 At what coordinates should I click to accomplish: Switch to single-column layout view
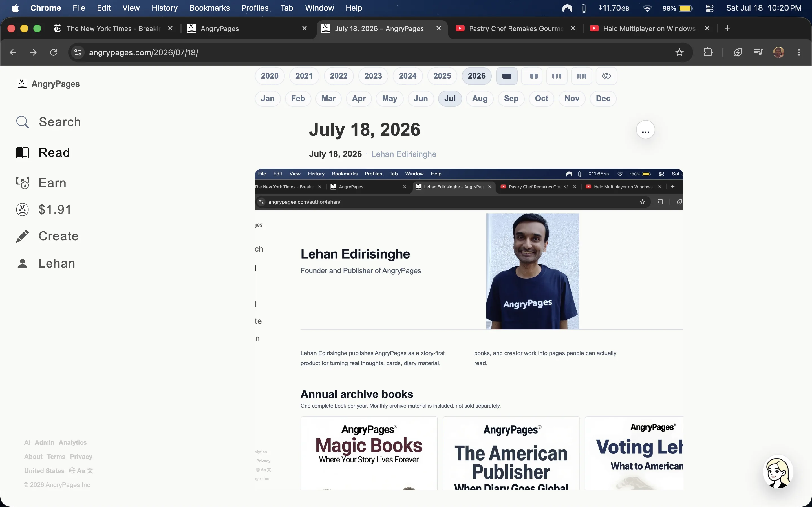click(x=507, y=76)
